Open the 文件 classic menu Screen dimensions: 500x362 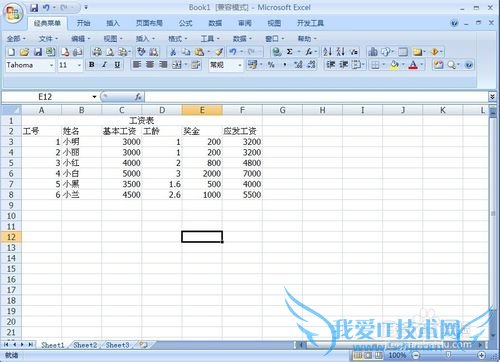tap(48, 39)
